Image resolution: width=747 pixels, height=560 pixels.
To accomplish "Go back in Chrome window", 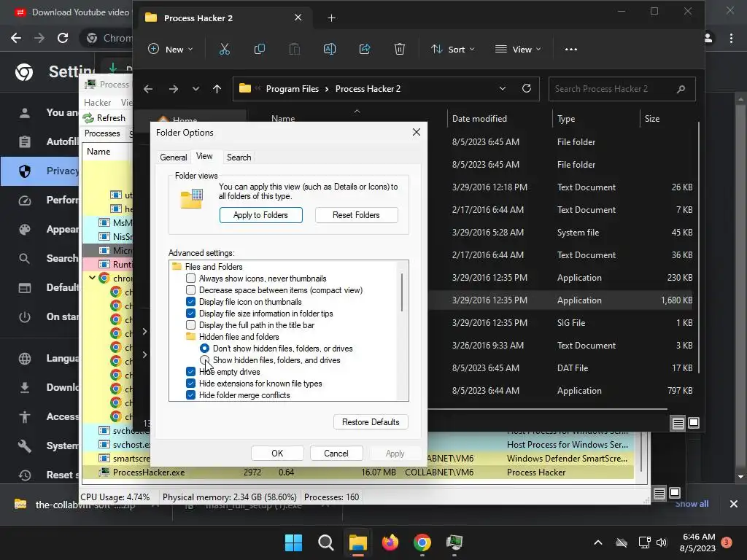I will point(16,38).
